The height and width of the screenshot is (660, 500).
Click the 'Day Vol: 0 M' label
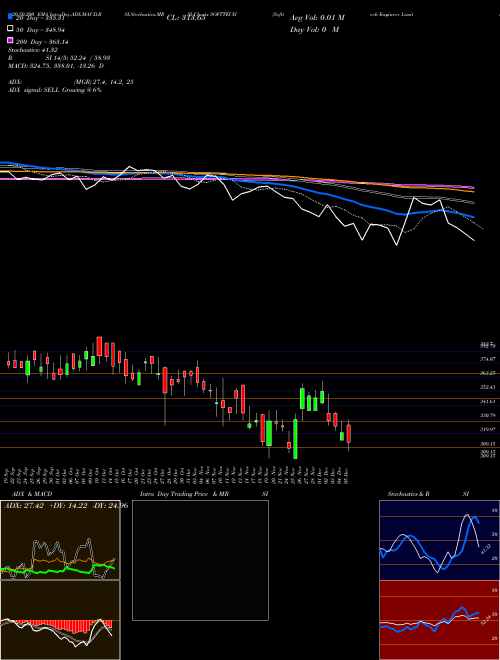pos(314,29)
